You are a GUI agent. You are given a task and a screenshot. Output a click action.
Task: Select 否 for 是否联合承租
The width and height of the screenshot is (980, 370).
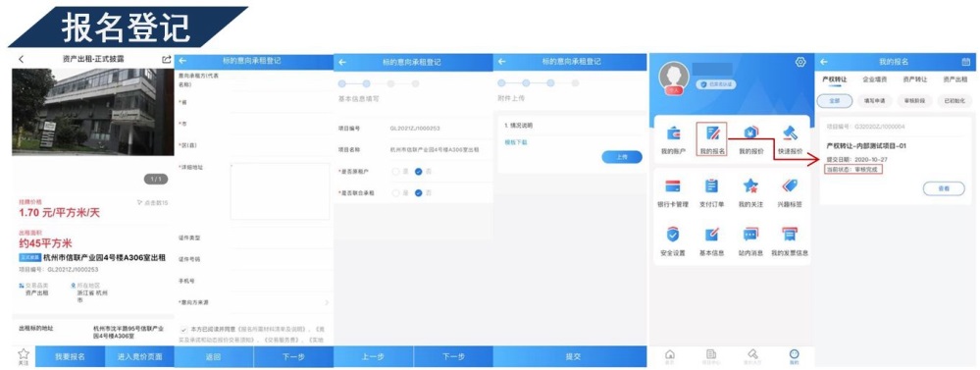419,193
